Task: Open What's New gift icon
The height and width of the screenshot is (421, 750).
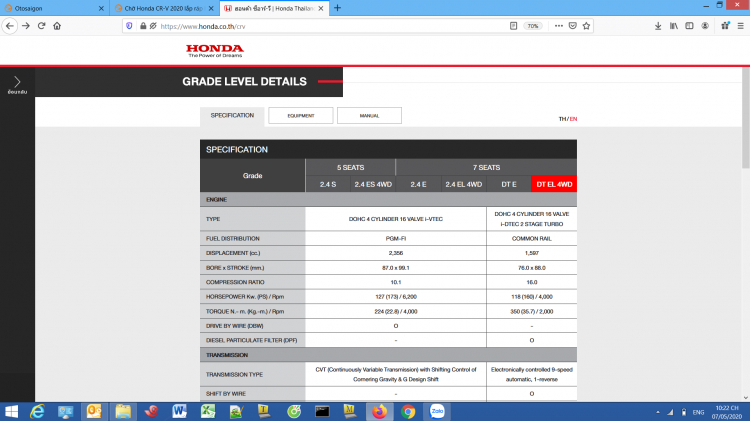Action: 725,26
